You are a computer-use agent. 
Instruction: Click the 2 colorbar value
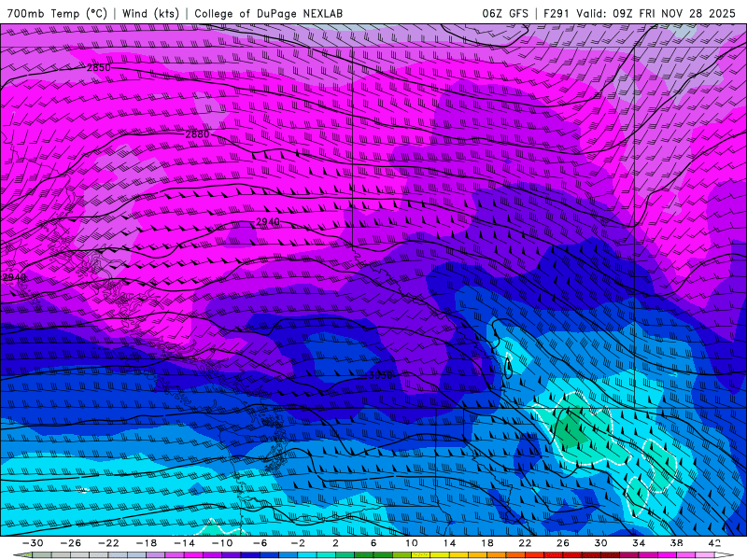[335, 543]
